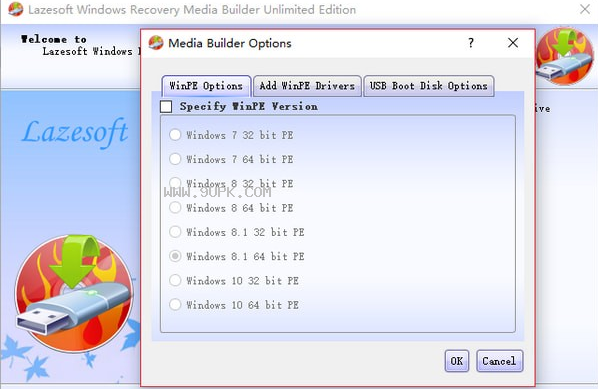Open the Add WinPE Drivers tab
599x389 pixels.
pos(307,86)
